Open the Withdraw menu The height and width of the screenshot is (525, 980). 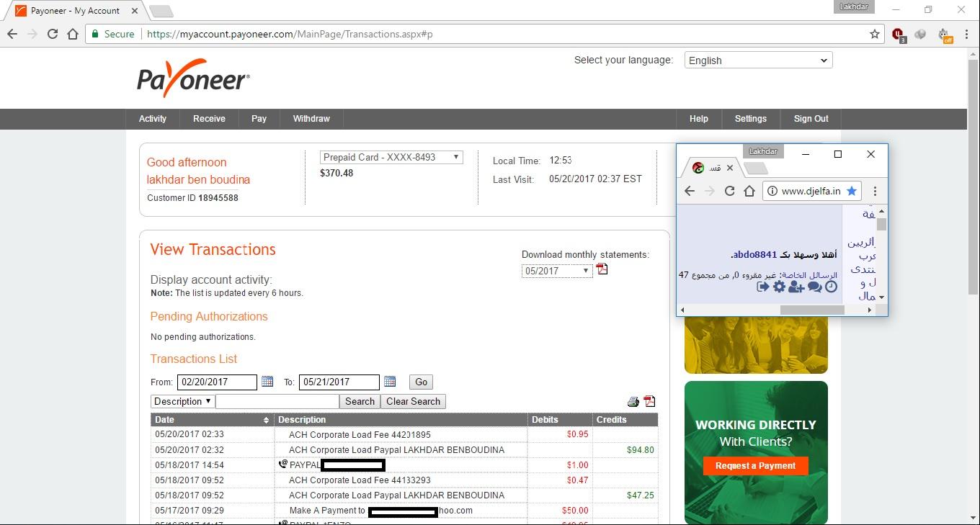(x=311, y=119)
